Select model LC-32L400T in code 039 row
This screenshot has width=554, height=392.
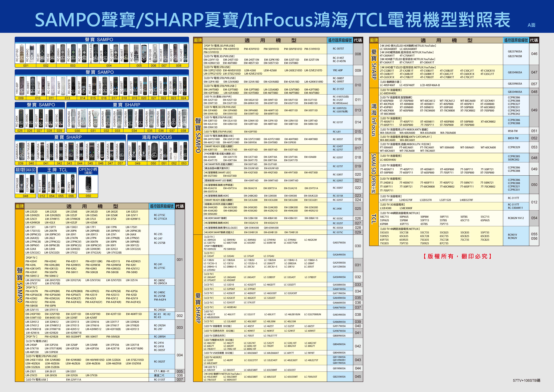pos(230,321)
